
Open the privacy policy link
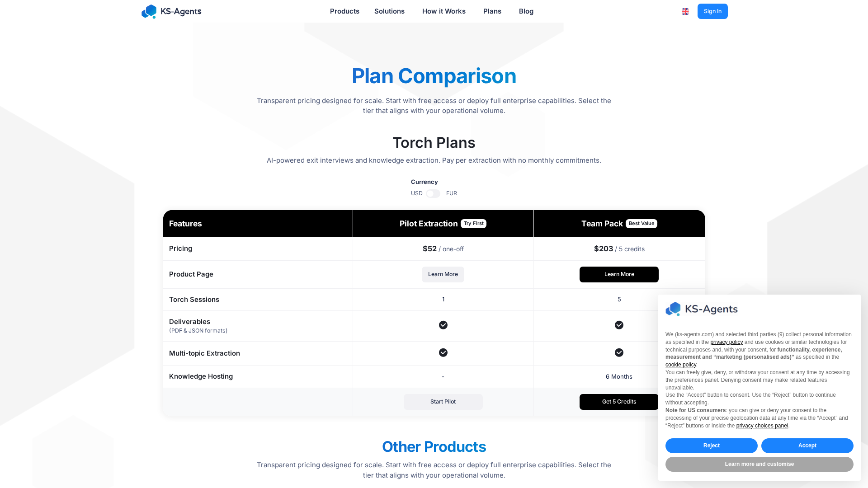tap(726, 342)
